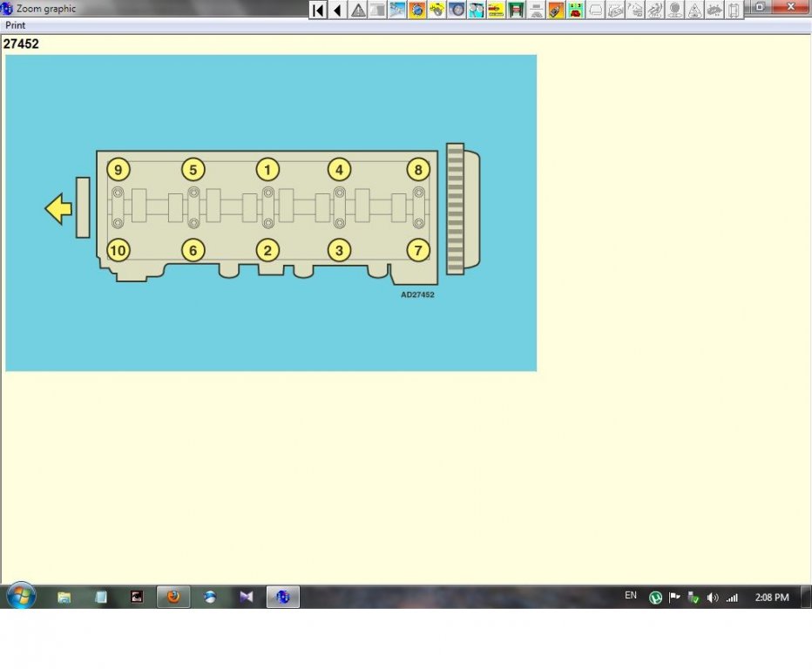Click bolt number 1 in the diagram

(267, 170)
